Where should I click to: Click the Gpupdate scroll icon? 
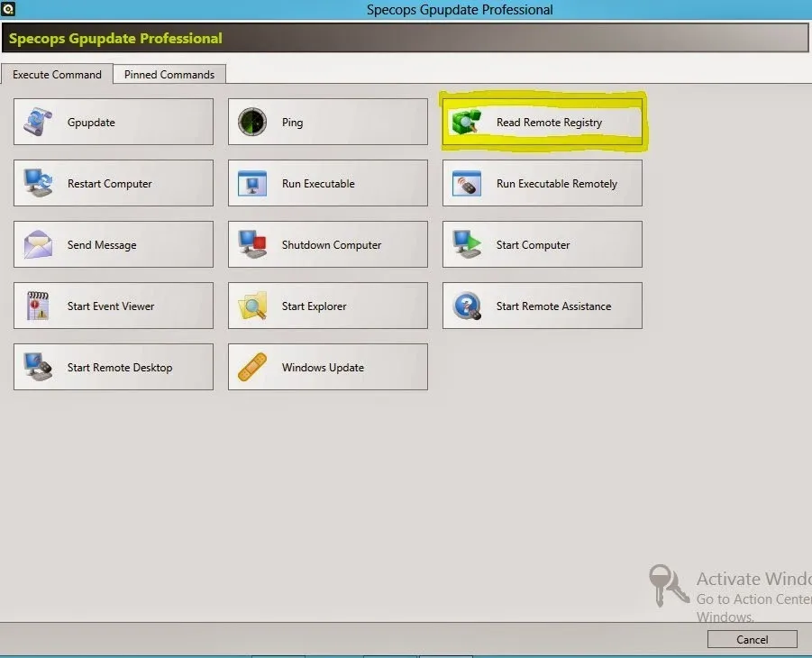click(38, 122)
